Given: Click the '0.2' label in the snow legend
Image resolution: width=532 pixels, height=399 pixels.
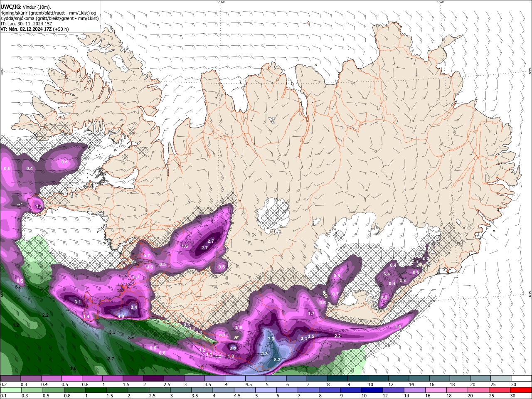Looking at the screenshot, I should 3,384.
